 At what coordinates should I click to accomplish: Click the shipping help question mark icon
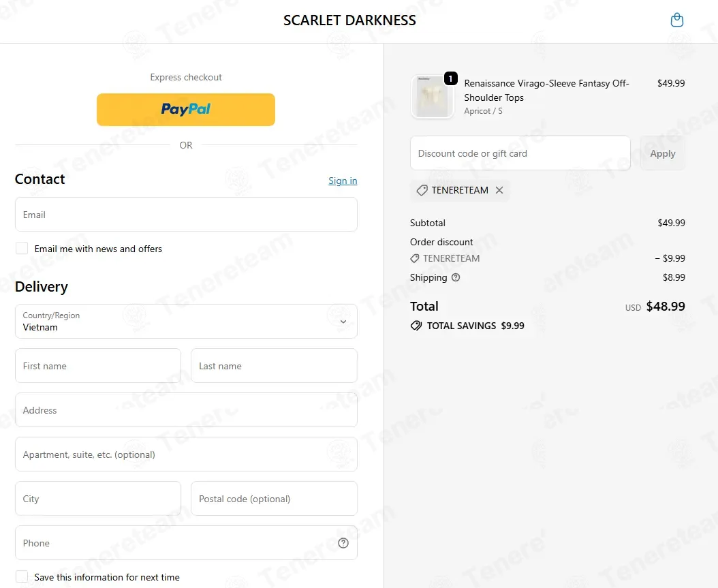pos(456,277)
